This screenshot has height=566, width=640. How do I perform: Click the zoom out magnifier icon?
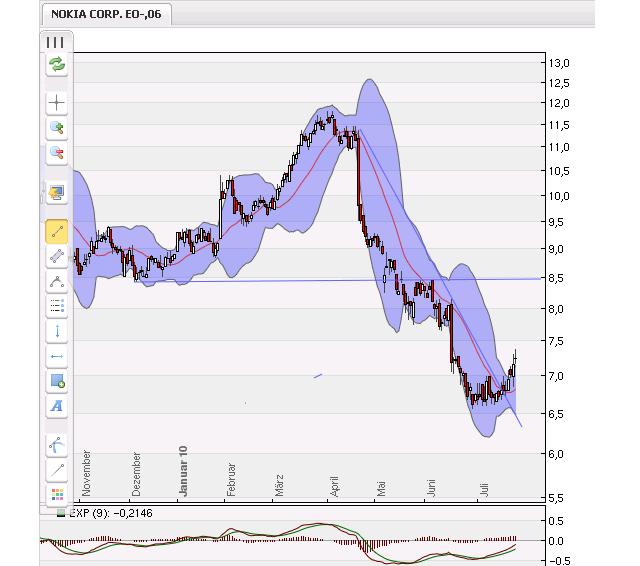(x=57, y=153)
